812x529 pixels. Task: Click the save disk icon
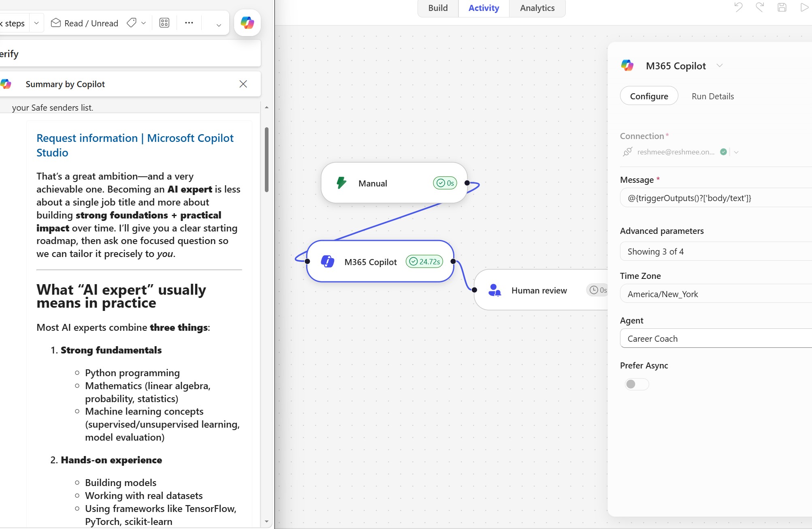point(782,7)
